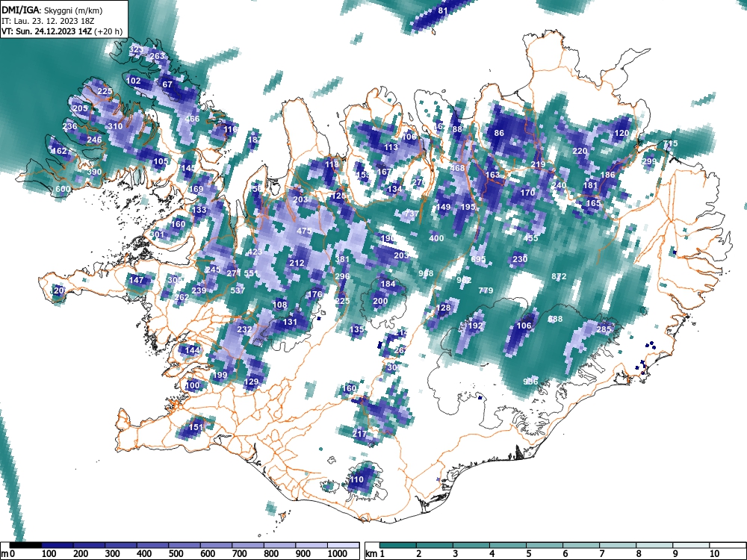Click the map value 263
This screenshot has width=747, height=560.
pyautogui.click(x=157, y=56)
